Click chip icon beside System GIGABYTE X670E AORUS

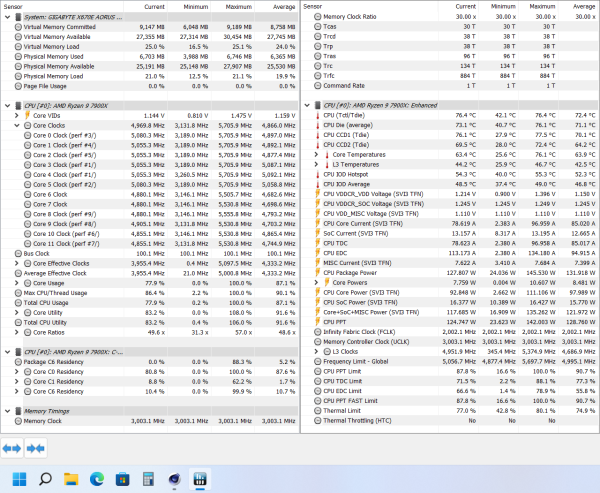(x=18, y=17)
